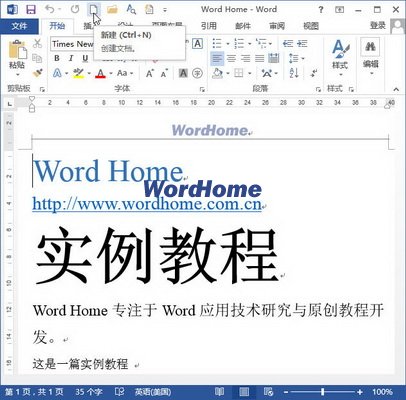The width and height of the screenshot is (406, 400).
Task: Switch to the 开始 (Home) tab
Action: (x=57, y=26)
